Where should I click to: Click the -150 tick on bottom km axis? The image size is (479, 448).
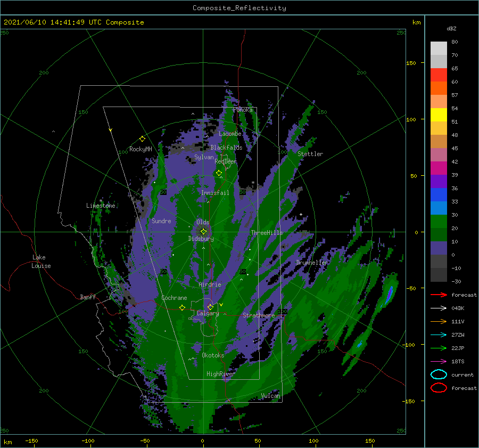(x=31, y=441)
